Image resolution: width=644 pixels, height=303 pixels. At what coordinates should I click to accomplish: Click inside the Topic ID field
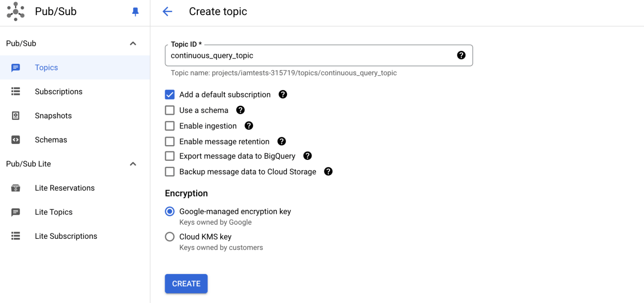pyautogui.click(x=290, y=55)
